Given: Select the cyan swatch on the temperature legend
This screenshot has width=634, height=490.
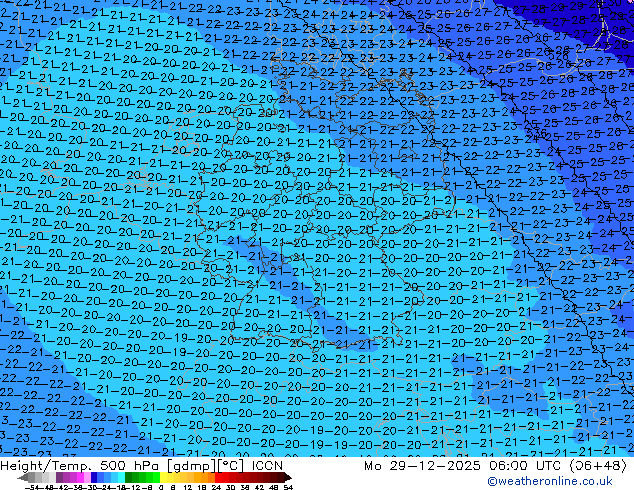Looking at the screenshot, I should [x=121, y=477].
